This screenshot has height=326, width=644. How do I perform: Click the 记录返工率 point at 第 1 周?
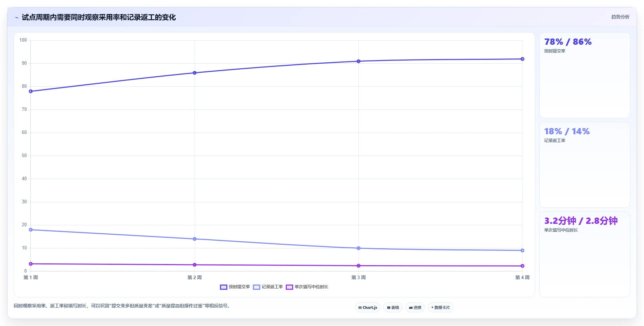click(31, 230)
